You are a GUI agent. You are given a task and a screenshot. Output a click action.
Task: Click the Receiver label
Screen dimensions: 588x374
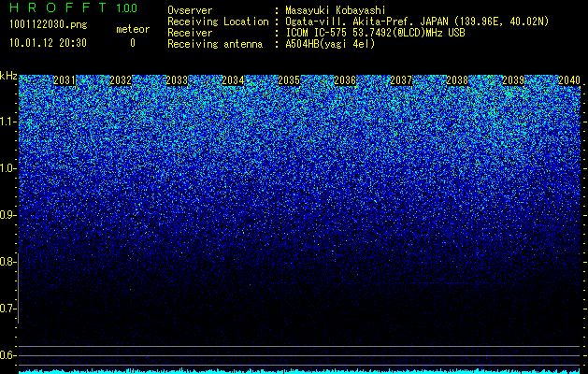click(x=190, y=33)
